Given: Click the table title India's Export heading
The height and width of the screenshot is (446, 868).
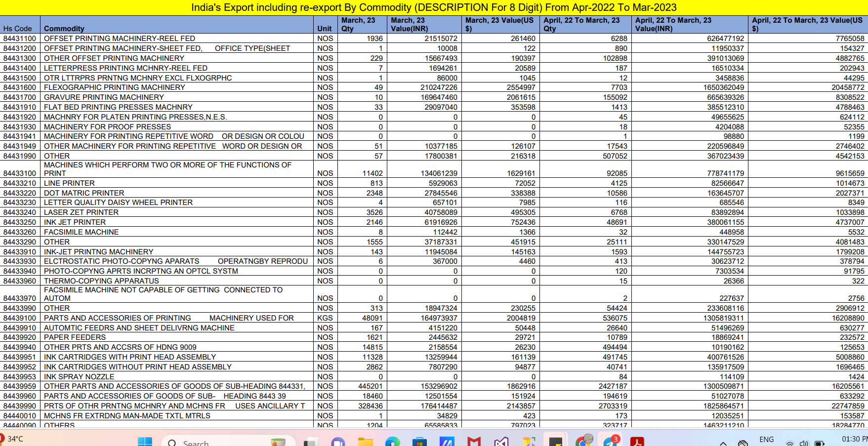Looking at the screenshot, I should pos(434,7).
